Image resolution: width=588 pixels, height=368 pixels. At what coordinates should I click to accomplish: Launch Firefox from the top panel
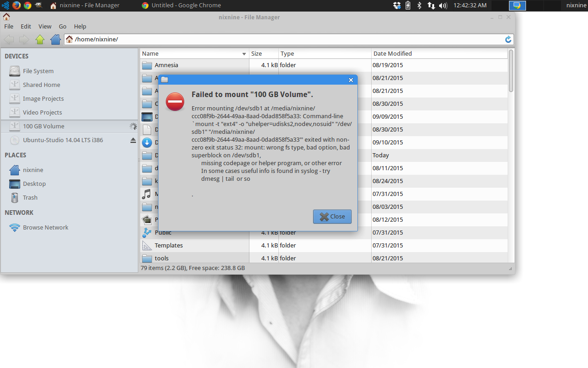coord(17,6)
